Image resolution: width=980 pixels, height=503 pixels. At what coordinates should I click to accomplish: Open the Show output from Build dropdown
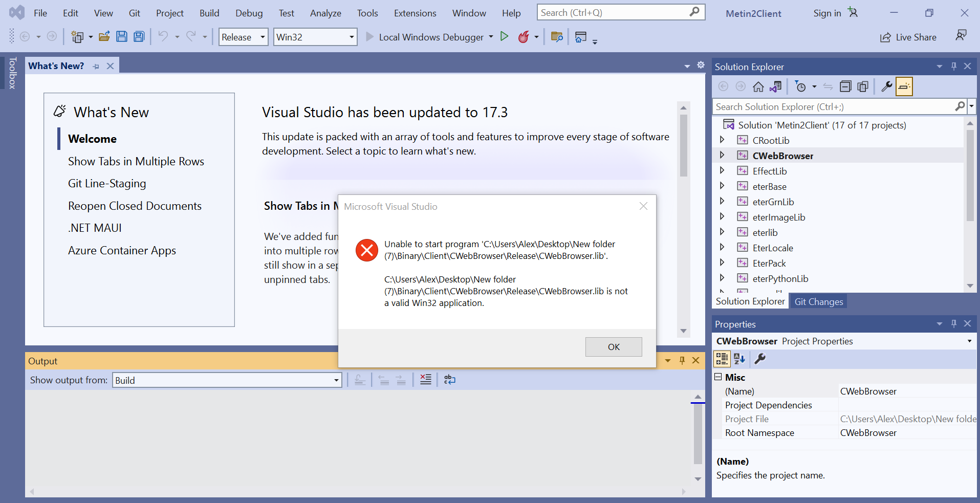click(x=227, y=380)
